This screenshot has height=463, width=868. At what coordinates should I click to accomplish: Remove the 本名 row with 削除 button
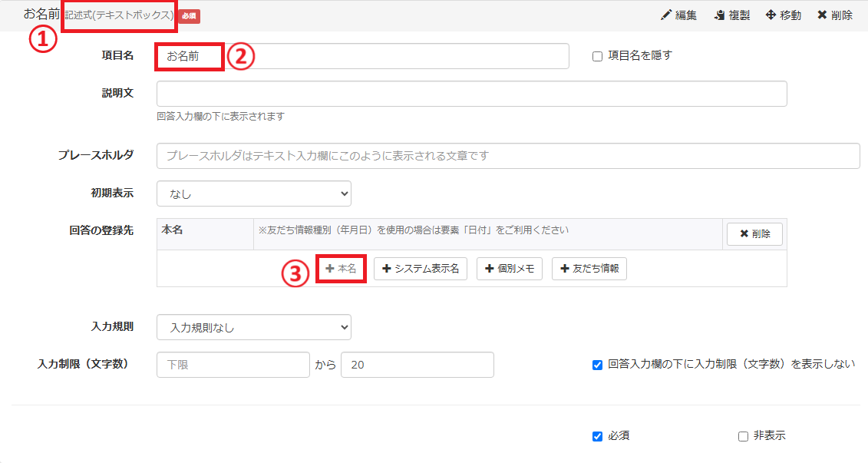click(753, 234)
